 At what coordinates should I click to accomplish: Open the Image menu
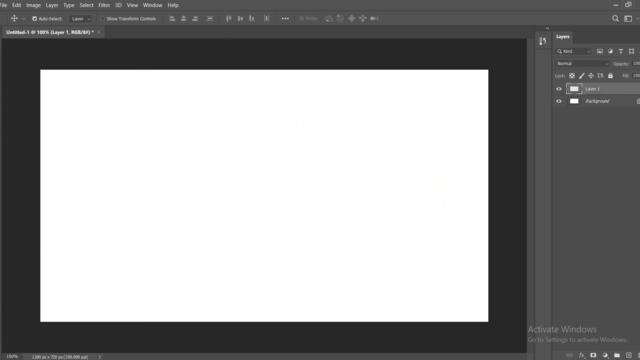[x=33, y=5]
